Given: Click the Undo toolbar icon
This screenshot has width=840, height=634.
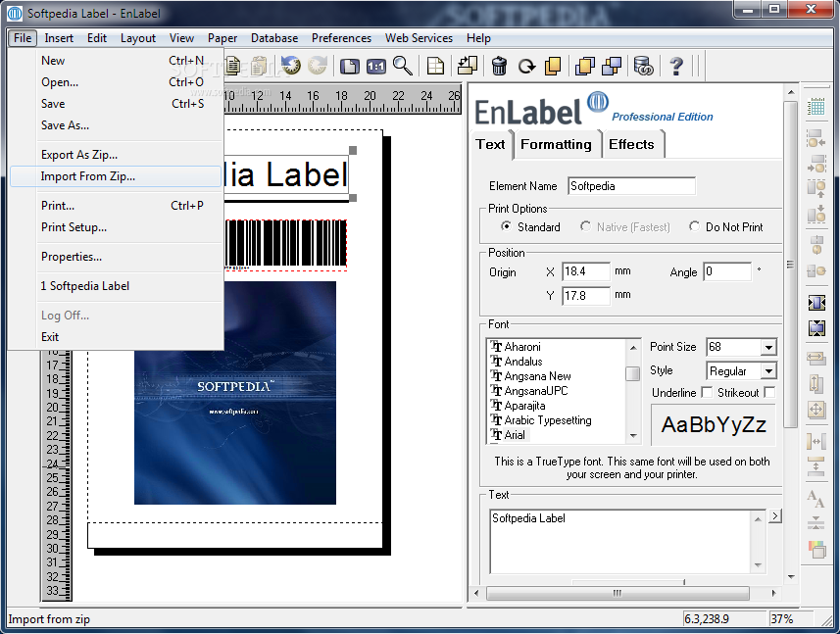Looking at the screenshot, I should point(291,66).
